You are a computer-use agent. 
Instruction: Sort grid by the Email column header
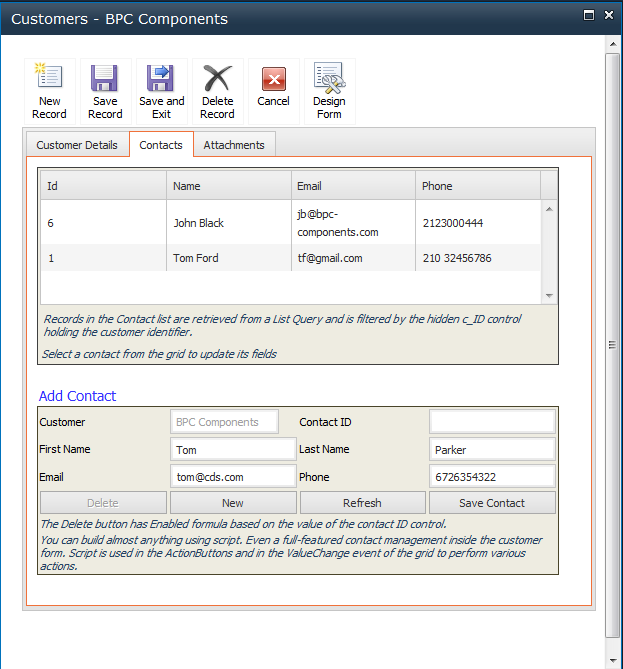[x=353, y=186]
